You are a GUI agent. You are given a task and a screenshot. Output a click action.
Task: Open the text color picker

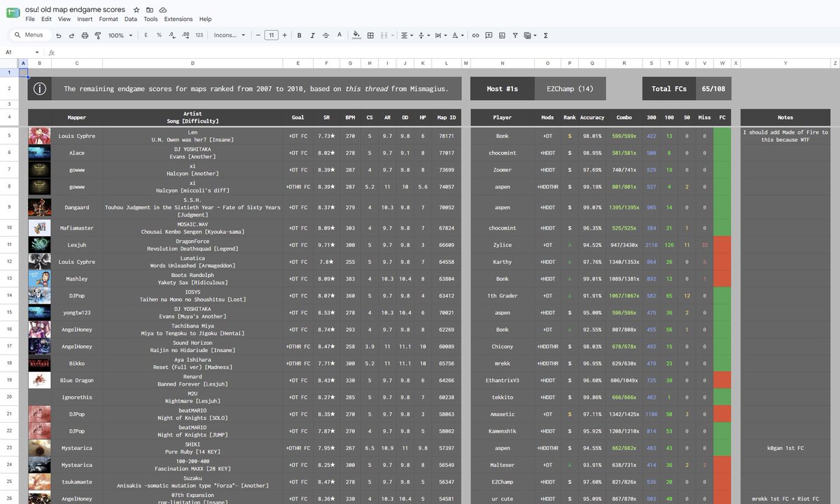pyautogui.click(x=339, y=35)
